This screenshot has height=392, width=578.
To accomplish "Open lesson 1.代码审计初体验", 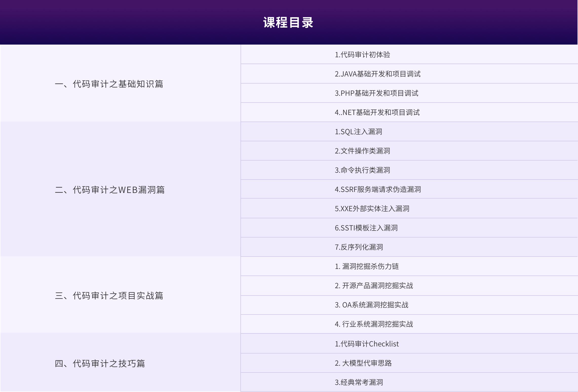I will pyautogui.click(x=362, y=55).
